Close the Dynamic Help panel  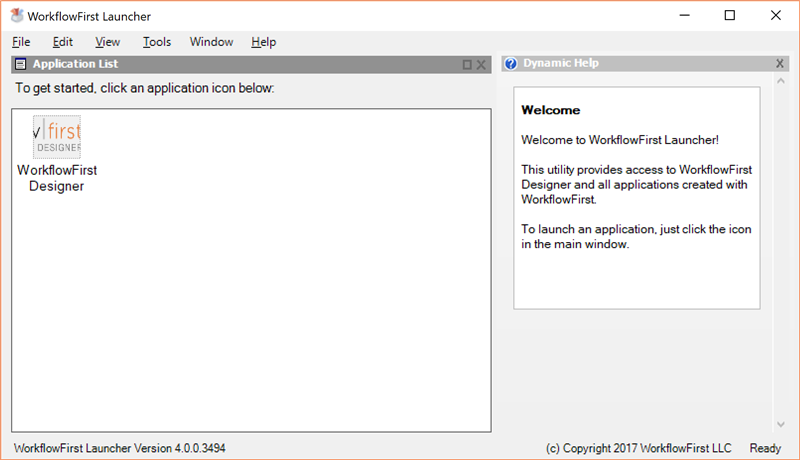click(780, 63)
